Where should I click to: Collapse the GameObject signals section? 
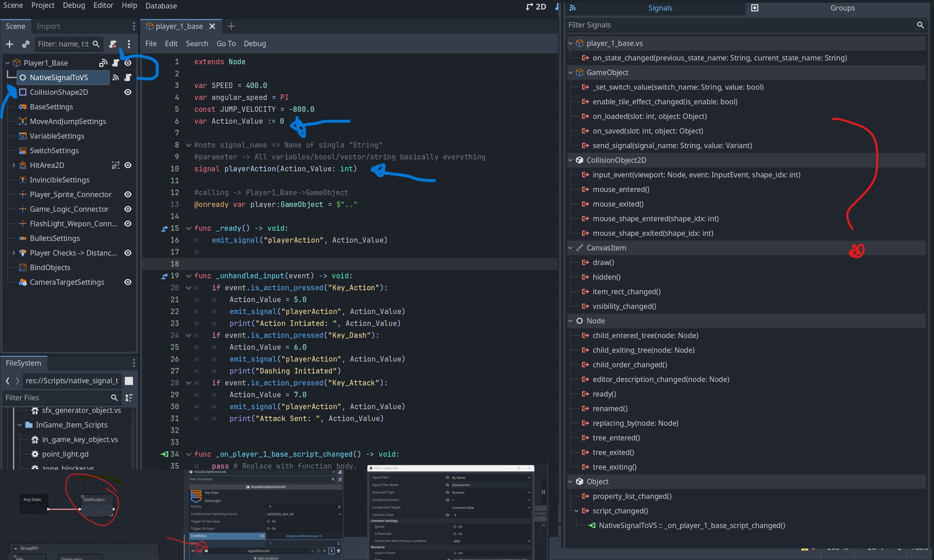[x=571, y=72]
